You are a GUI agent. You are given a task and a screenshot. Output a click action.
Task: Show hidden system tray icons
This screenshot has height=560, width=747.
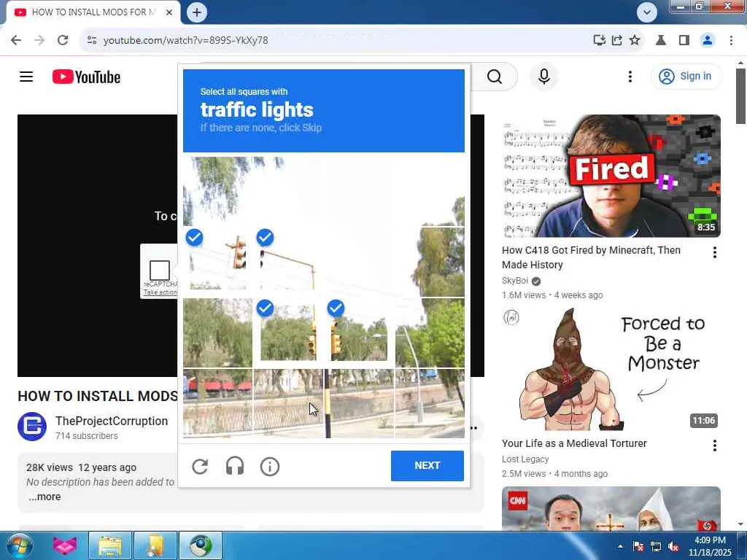[620, 546]
